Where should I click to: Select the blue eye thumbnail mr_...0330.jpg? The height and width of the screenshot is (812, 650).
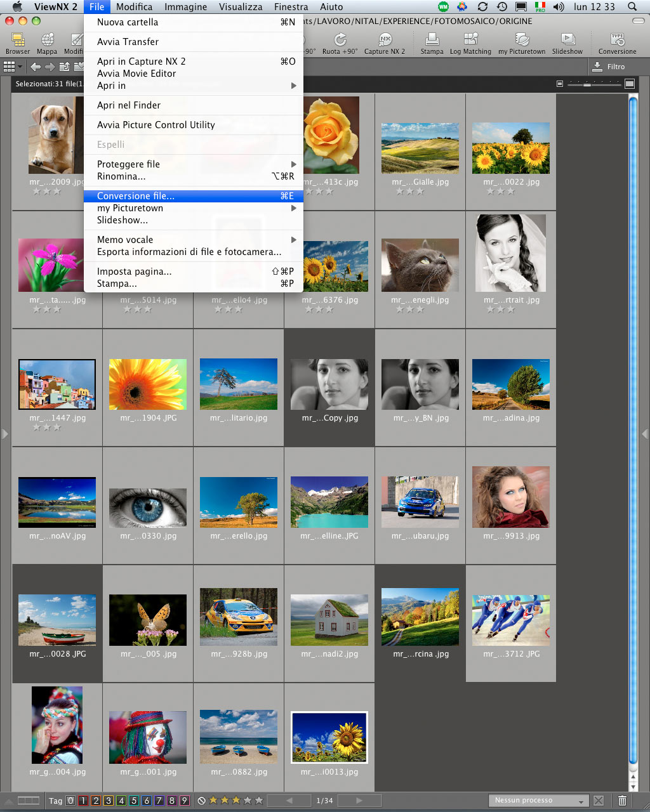click(x=148, y=508)
